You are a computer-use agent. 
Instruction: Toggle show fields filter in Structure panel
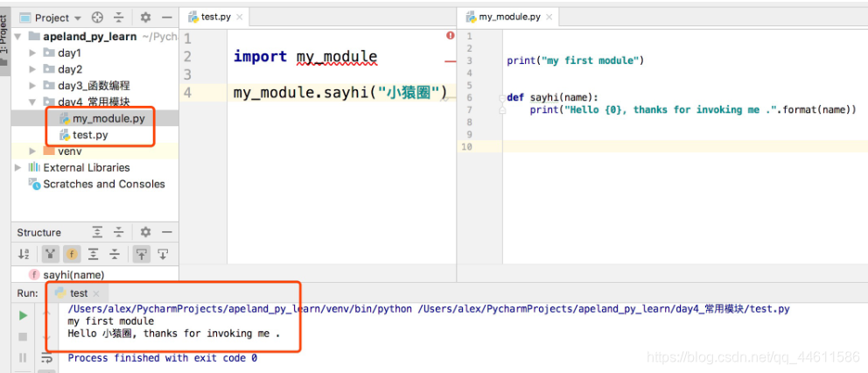click(x=71, y=254)
